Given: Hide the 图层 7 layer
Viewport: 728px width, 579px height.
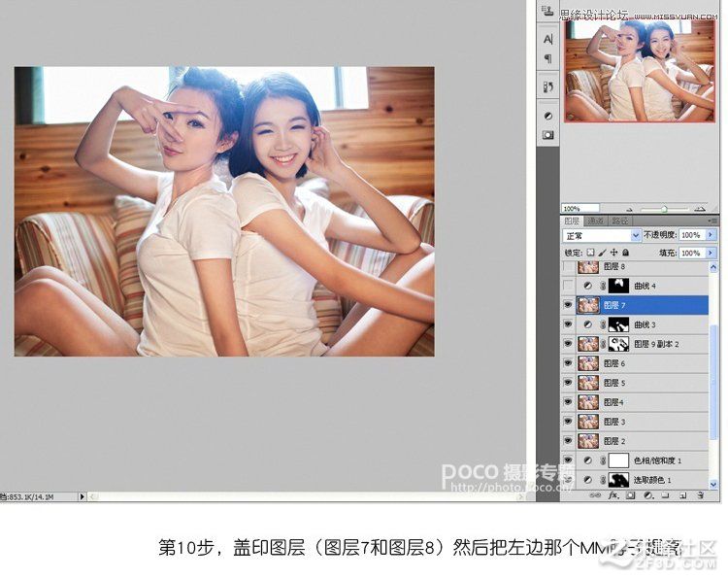Looking at the screenshot, I should [568, 305].
